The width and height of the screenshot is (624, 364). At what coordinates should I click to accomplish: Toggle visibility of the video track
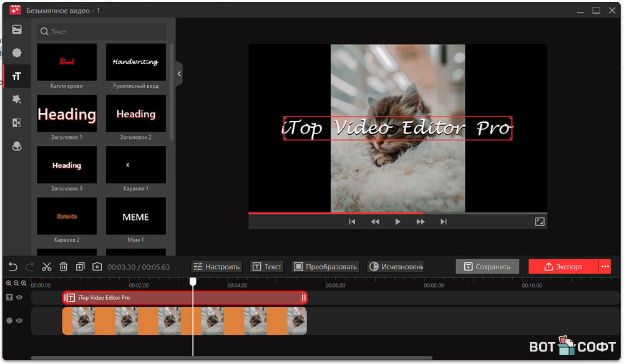19,321
